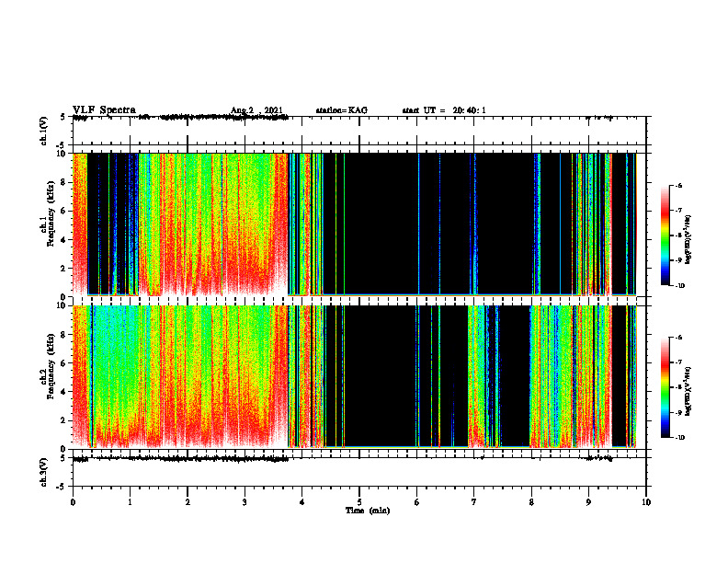The image size is (728, 563).
Task: Click the ch.2 spectrogram color bar
Action: click(665, 387)
